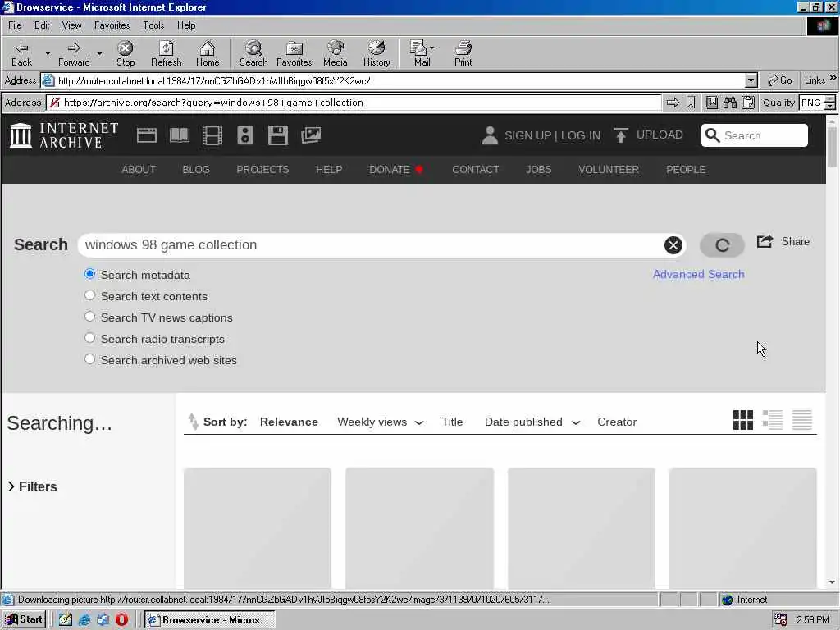Sort results by Creator
840x630 pixels.
click(617, 422)
